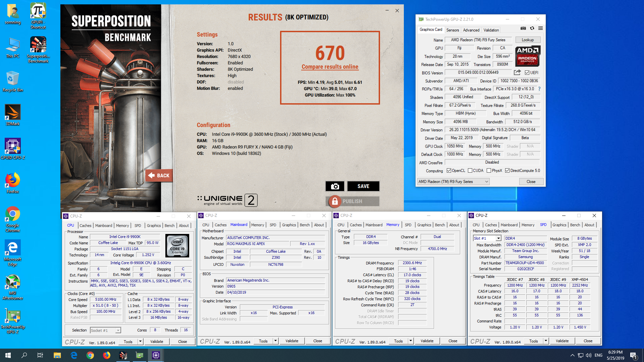Click the Bus Interface question mark icon
The image size is (644, 362).
click(539, 89)
